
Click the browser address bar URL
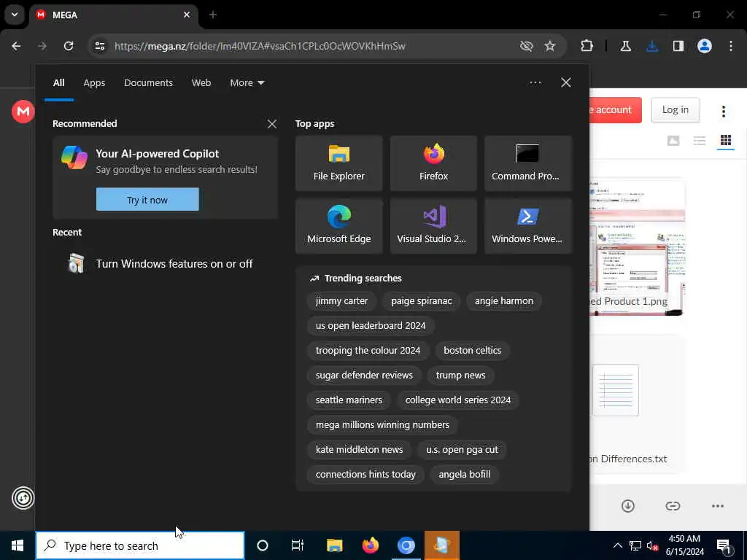[260, 46]
